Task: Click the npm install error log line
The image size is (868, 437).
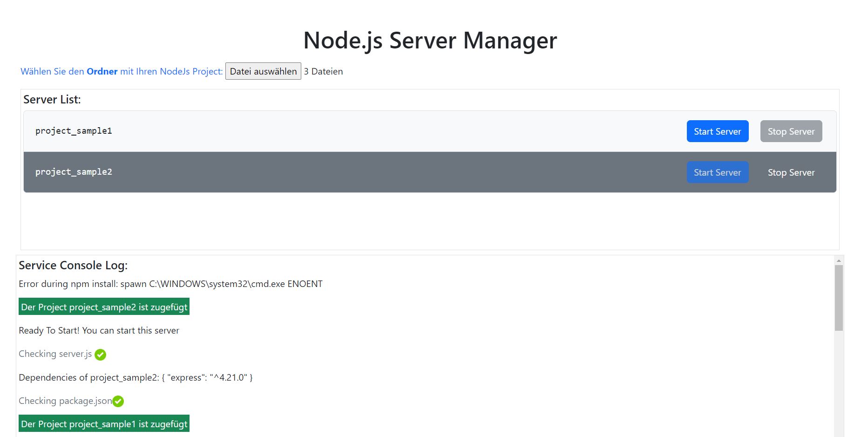Action: pos(170,284)
